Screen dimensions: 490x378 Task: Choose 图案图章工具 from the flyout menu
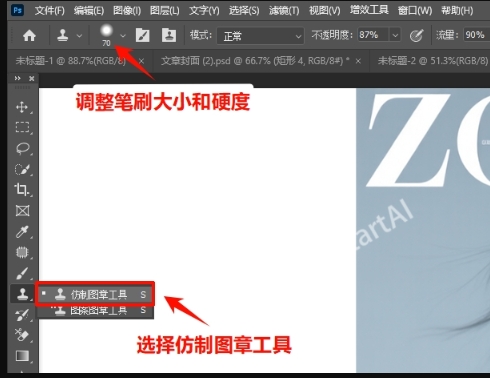[95, 310]
